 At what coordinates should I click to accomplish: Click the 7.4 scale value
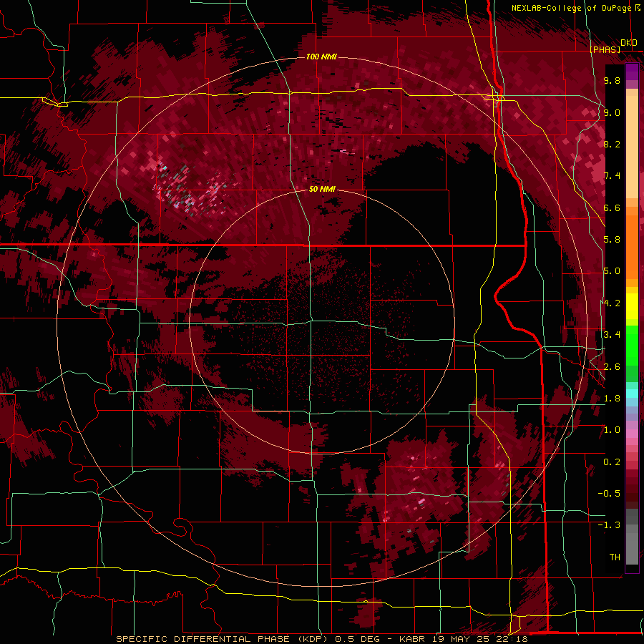pos(612,176)
